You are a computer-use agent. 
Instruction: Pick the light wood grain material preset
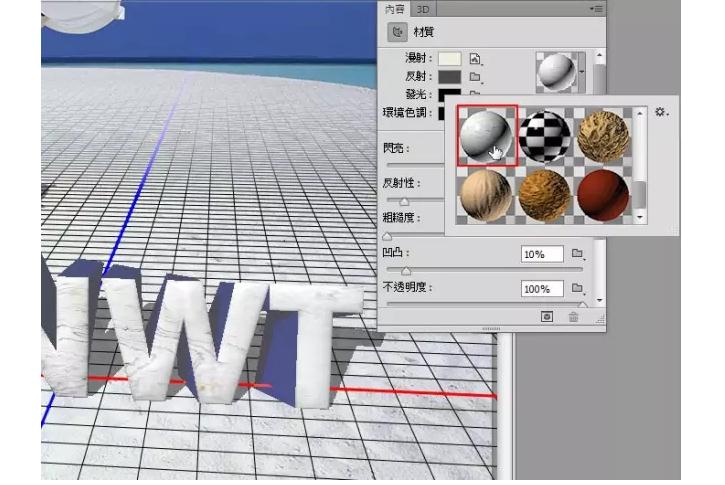[x=485, y=194]
